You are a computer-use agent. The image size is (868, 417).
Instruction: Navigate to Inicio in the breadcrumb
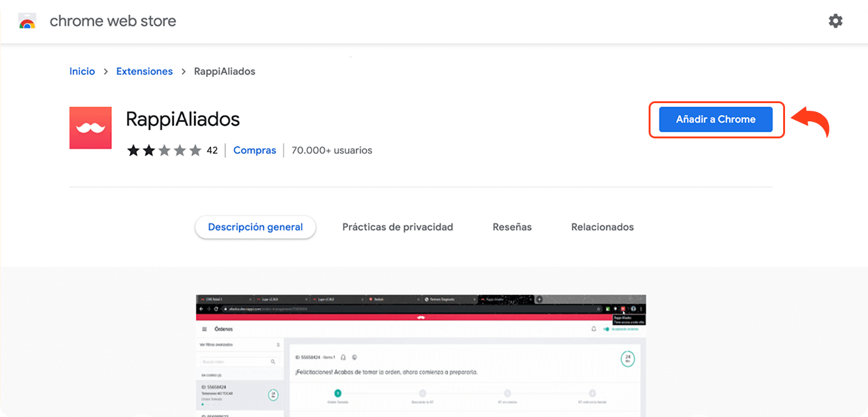click(x=82, y=72)
